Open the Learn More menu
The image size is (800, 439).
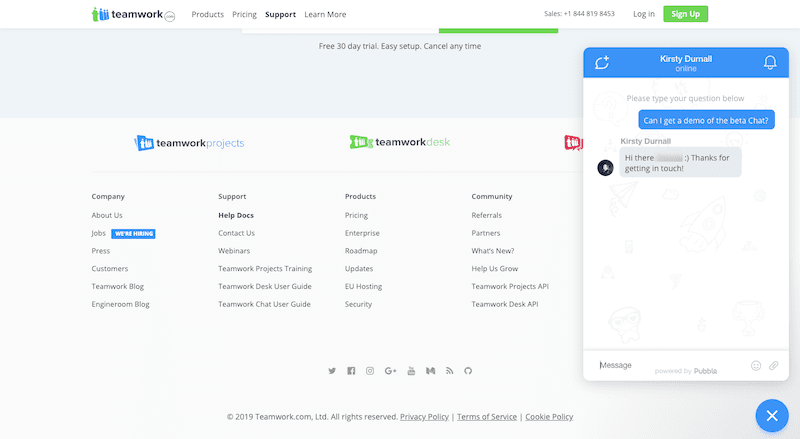point(325,14)
